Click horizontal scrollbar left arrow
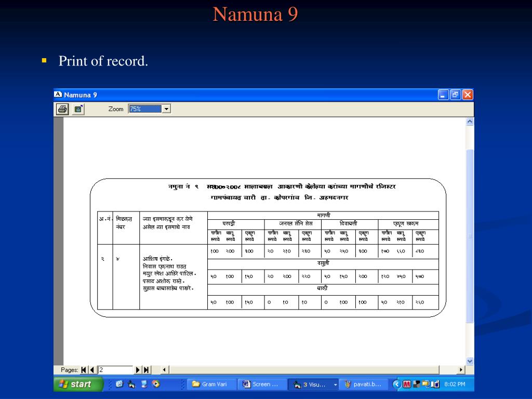Image resolution: width=532 pixels, height=399 pixels. point(165,370)
